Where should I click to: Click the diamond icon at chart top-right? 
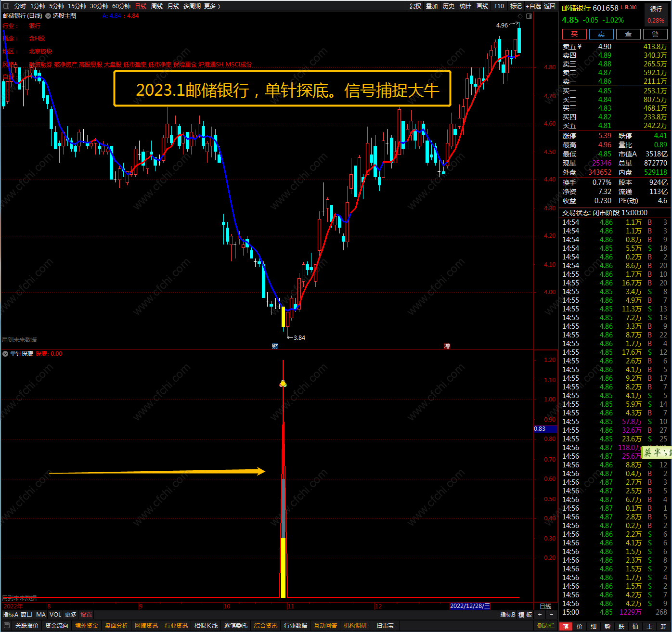point(520,16)
